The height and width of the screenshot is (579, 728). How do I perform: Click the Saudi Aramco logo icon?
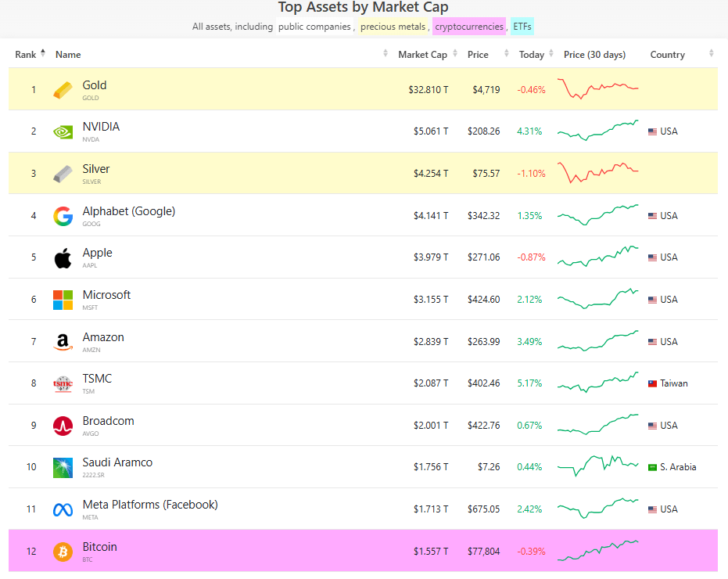tap(63, 467)
